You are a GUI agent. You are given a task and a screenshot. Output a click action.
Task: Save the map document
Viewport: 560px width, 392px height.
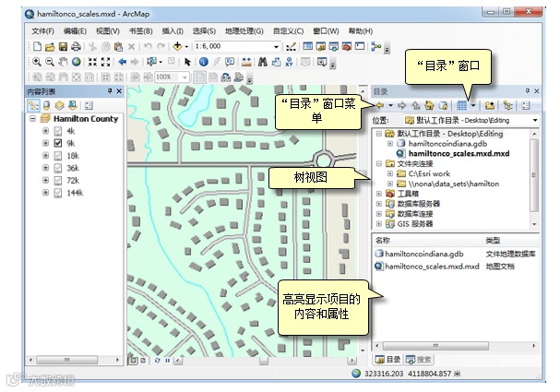tap(63, 46)
